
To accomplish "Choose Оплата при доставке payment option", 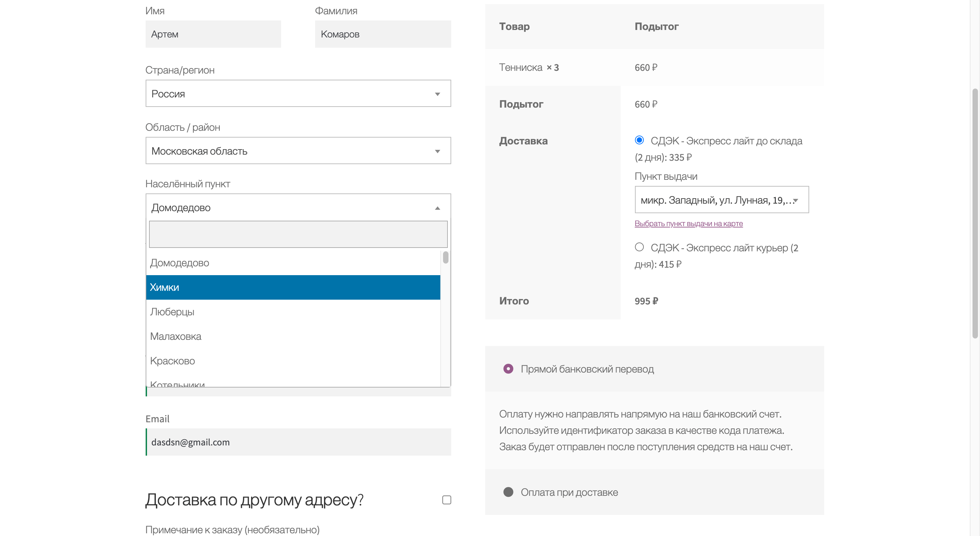I will [508, 492].
